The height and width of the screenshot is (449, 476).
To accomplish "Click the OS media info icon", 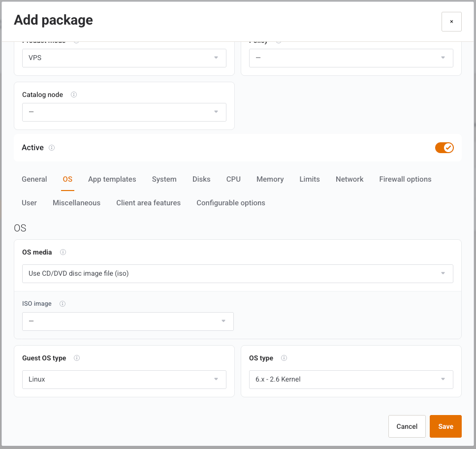I will point(63,252).
